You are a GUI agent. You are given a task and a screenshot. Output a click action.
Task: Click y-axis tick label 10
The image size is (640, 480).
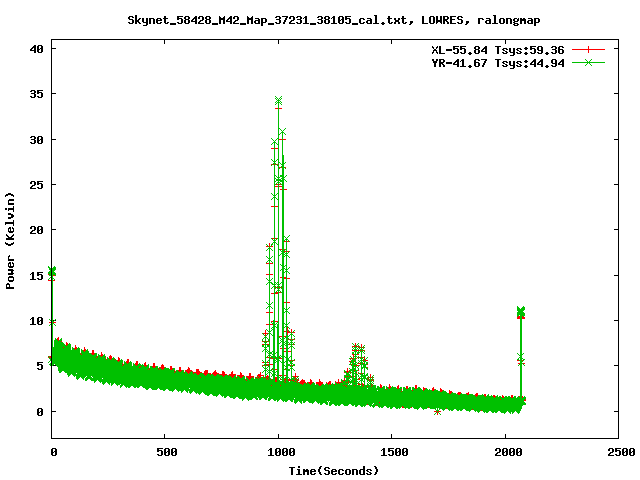[x=36, y=321]
